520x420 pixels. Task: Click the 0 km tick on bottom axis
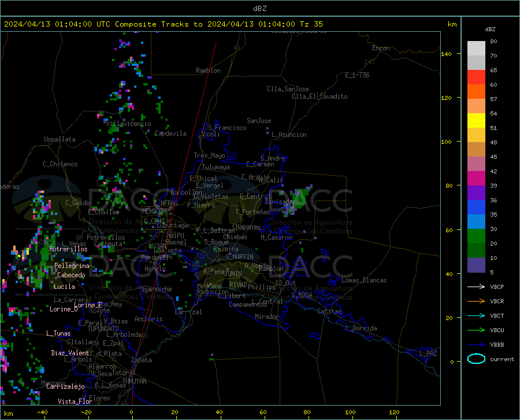pyautogui.click(x=132, y=412)
